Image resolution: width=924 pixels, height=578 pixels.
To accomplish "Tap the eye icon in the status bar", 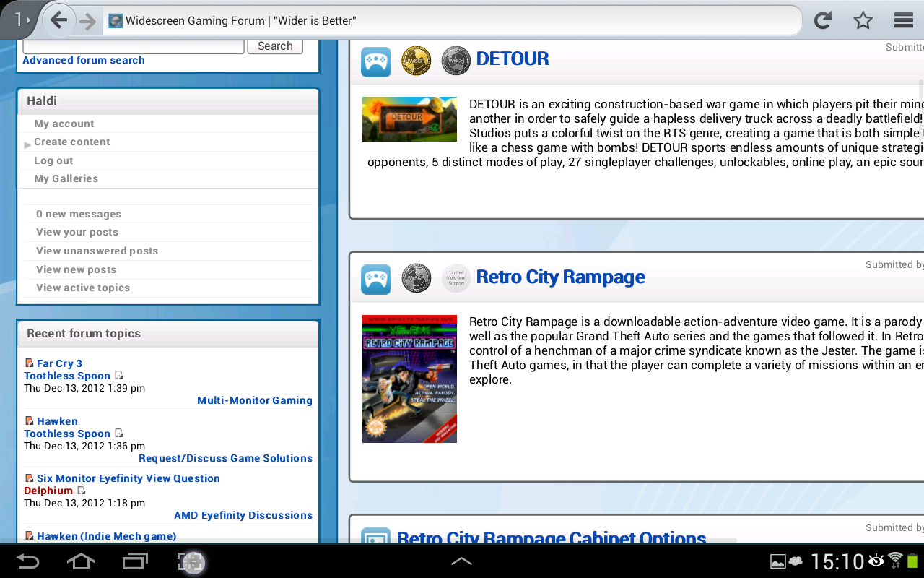I will point(876,561).
